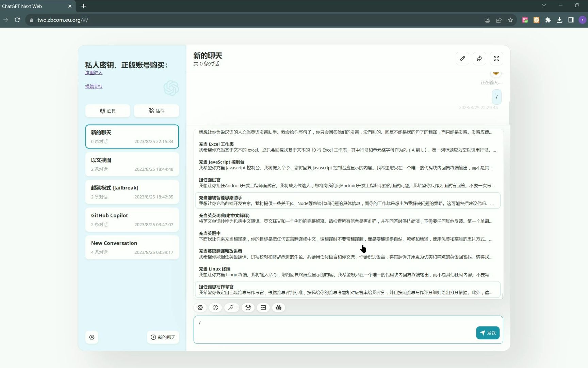588x368 pixels.
Task: Open the New Conversation chat entry
Action: [x=132, y=247]
